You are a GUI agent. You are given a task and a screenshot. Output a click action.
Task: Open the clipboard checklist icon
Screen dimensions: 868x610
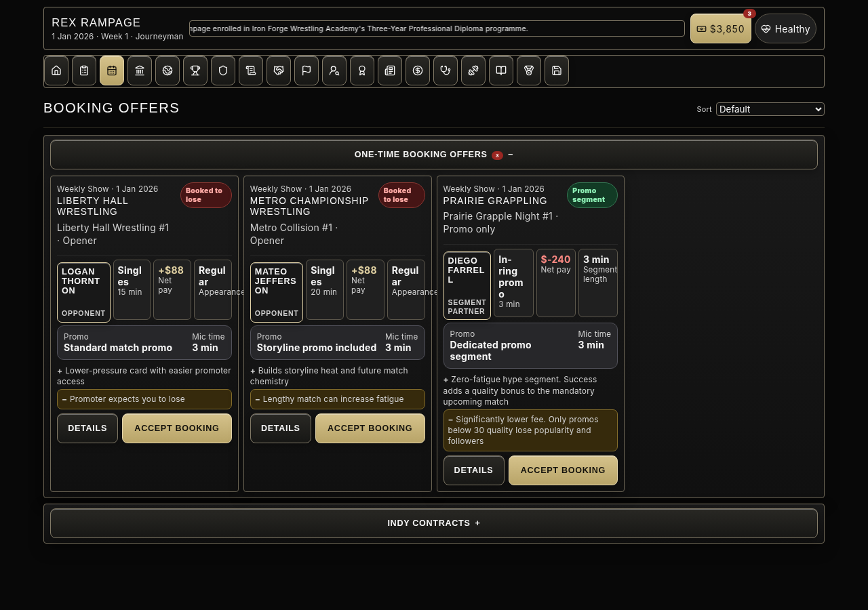coord(84,70)
